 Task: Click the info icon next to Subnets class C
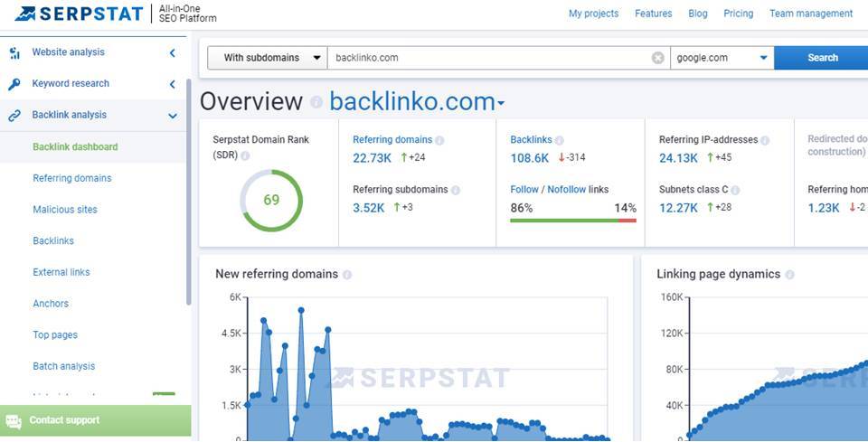pos(735,191)
